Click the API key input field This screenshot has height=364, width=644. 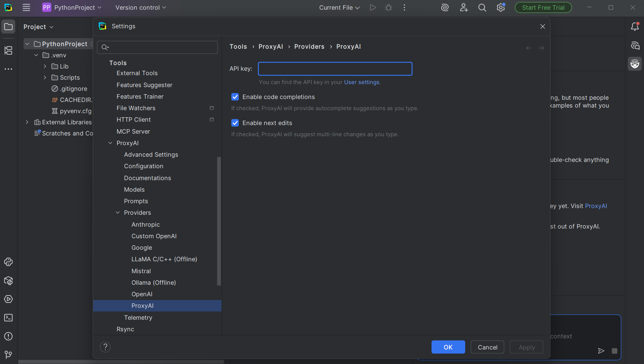pyautogui.click(x=335, y=69)
